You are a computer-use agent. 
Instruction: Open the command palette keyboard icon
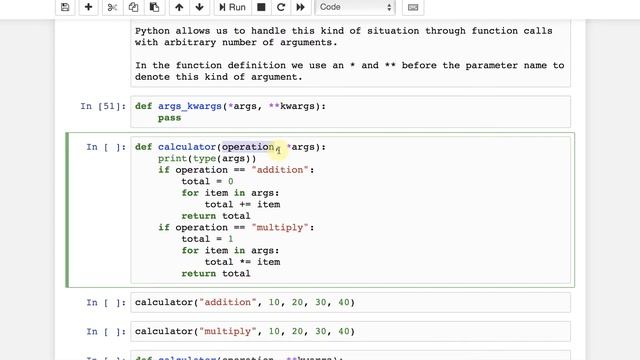pyautogui.click(x=413, y=7)
